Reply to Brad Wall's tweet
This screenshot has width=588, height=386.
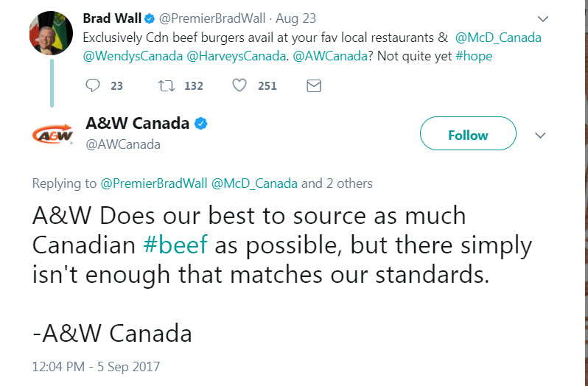93,86
